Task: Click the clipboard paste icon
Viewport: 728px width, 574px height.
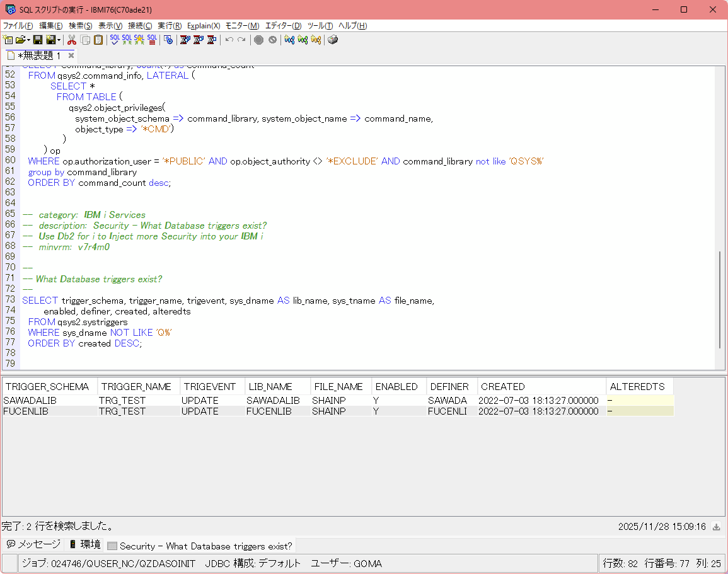Action: [x=98, y=40]
